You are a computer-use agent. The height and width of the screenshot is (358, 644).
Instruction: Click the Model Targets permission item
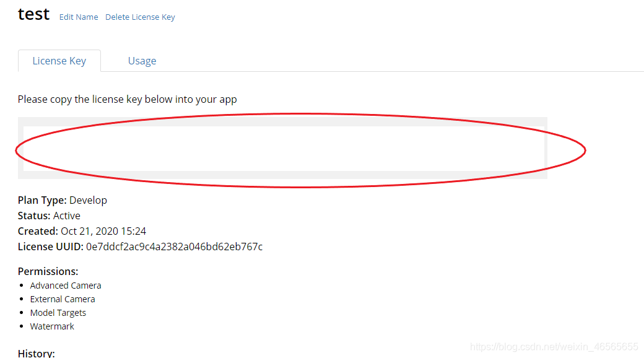pos(58,313)
